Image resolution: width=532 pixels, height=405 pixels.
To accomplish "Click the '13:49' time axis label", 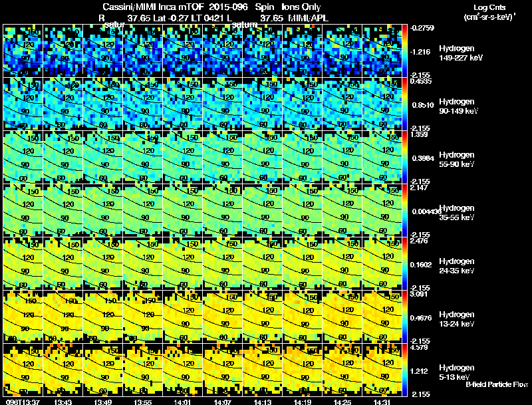I will tap(103, 402).
